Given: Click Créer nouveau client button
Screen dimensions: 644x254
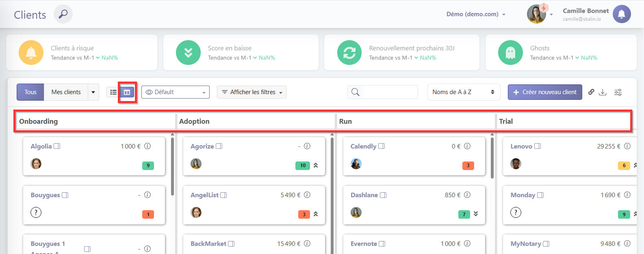Looking at the screenshot, I should 545,92.
